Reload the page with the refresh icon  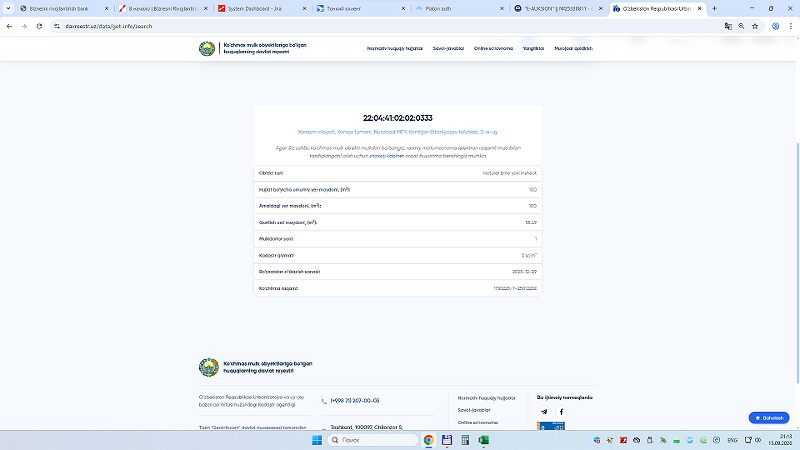click(39, 26)
